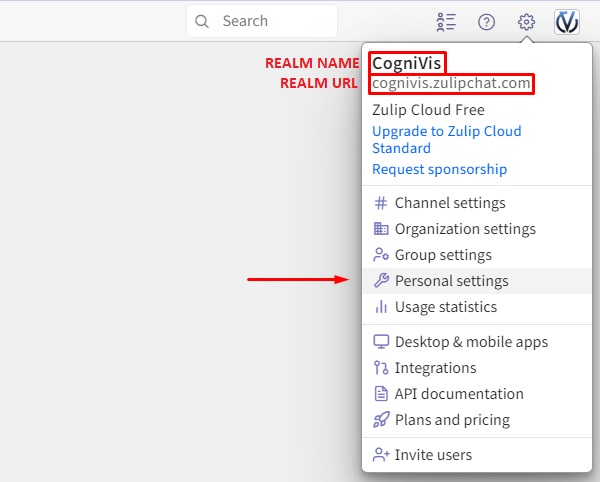Screen dimensions: 600x482
Task: View Usage statistics menu entry
Action: (445, 307)
